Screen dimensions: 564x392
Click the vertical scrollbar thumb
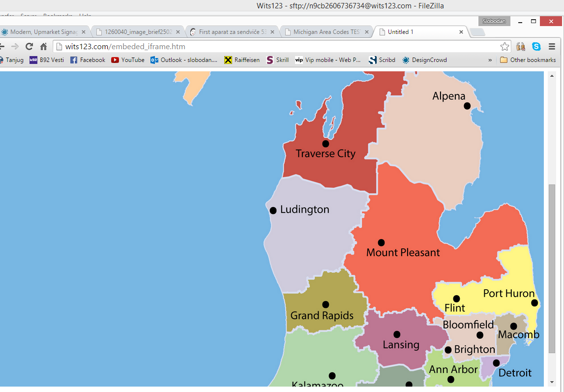(552, 269)
